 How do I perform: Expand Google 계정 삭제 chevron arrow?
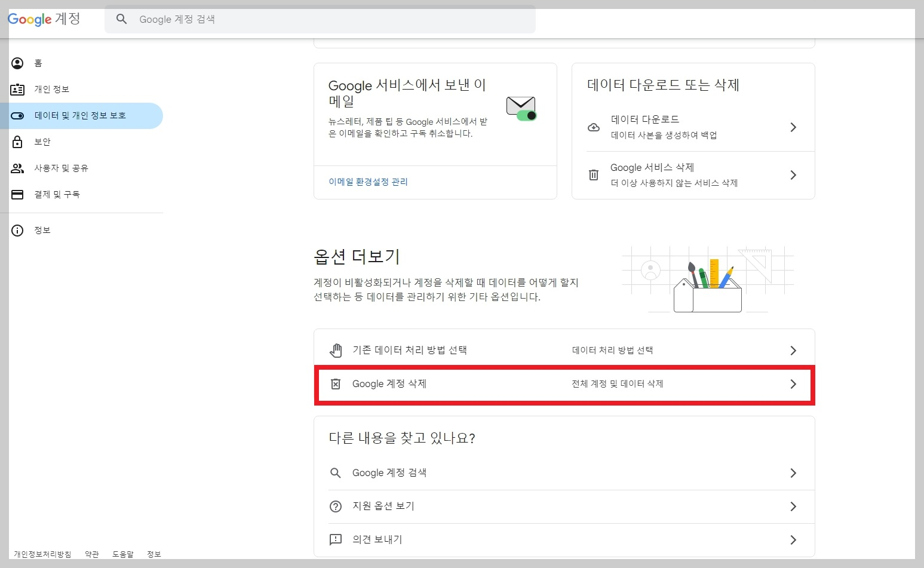click(x=793, y=384)
